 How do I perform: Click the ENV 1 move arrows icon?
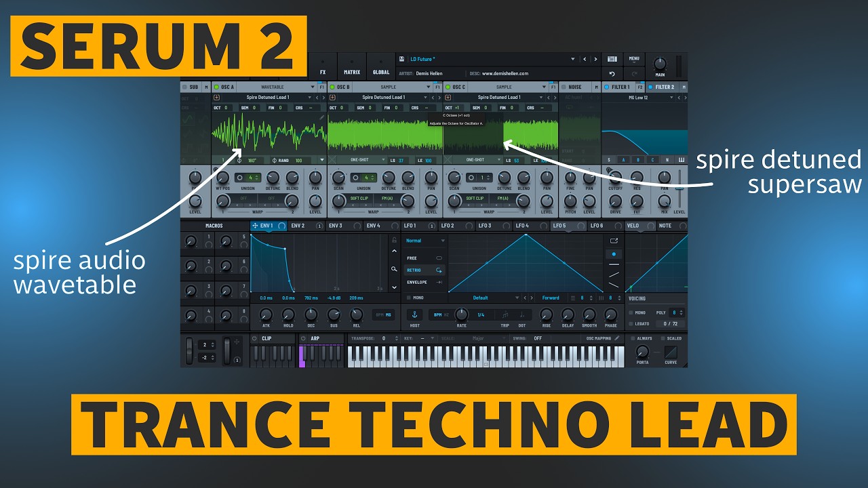click(255, 226)
